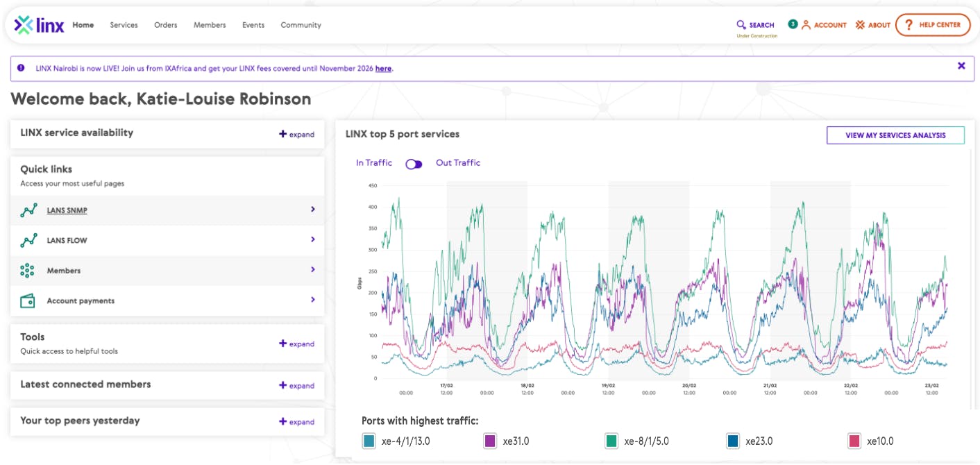Click the Account link text in the header
The height and width of the screenshot is (465, 980).
click(830, 25)
